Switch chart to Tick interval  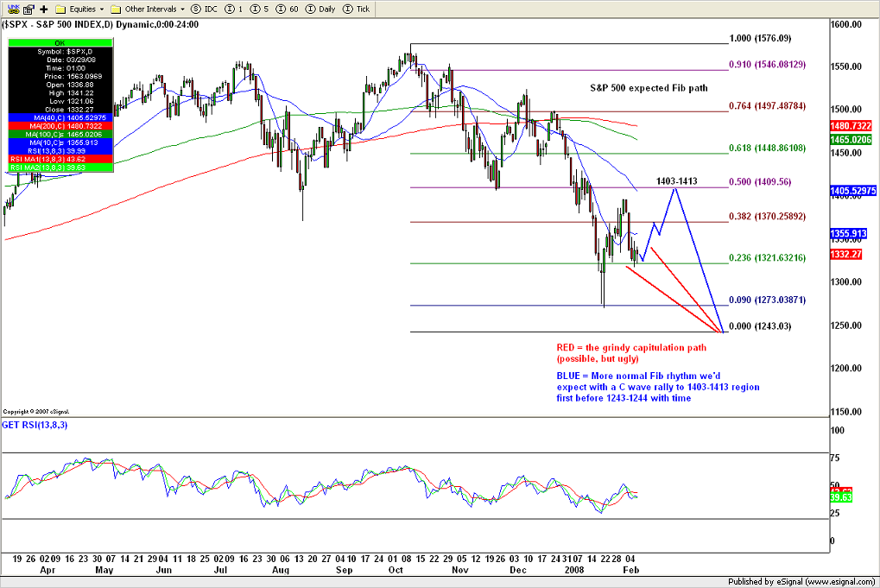click(x=358, y=9)
